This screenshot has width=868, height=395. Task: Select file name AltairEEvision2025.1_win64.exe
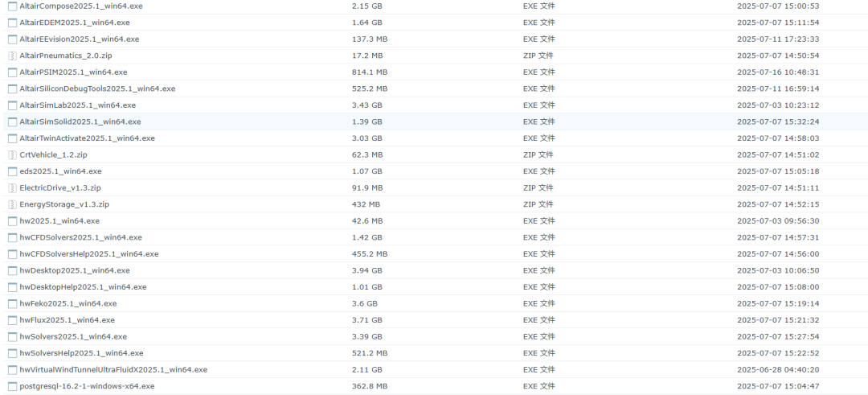79,39
